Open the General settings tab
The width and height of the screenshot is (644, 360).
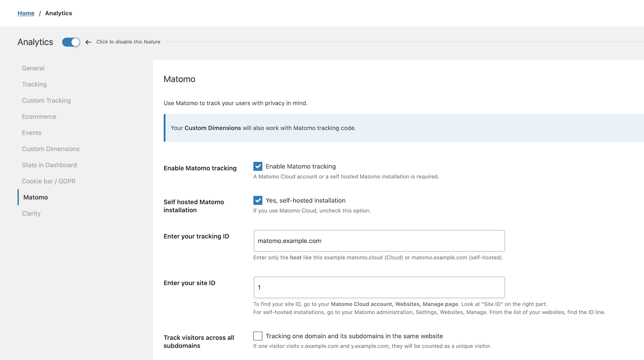(33, 68)
